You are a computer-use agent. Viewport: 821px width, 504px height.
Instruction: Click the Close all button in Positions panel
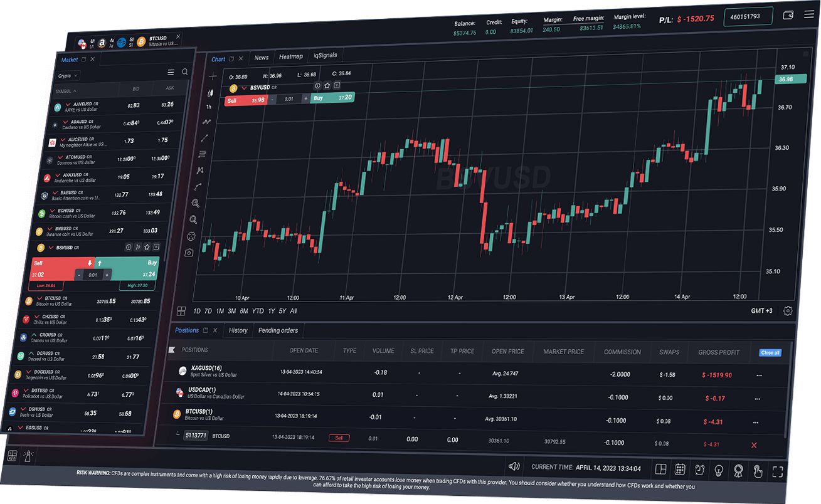770,352
